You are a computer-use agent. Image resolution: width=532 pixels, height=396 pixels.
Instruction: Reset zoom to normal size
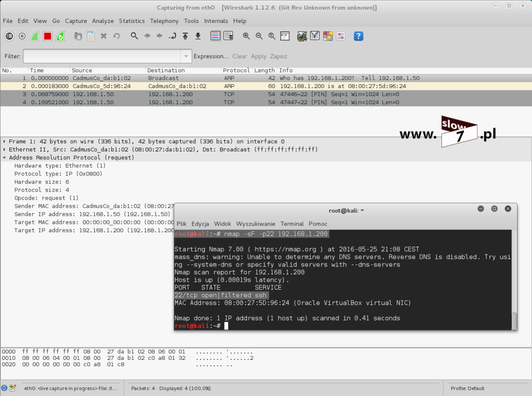[272, 36]
